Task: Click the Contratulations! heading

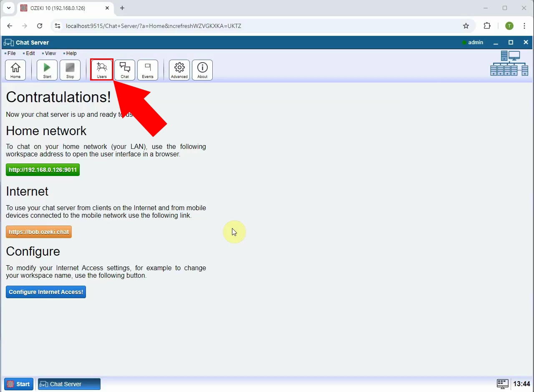Action: click(58, 97)
